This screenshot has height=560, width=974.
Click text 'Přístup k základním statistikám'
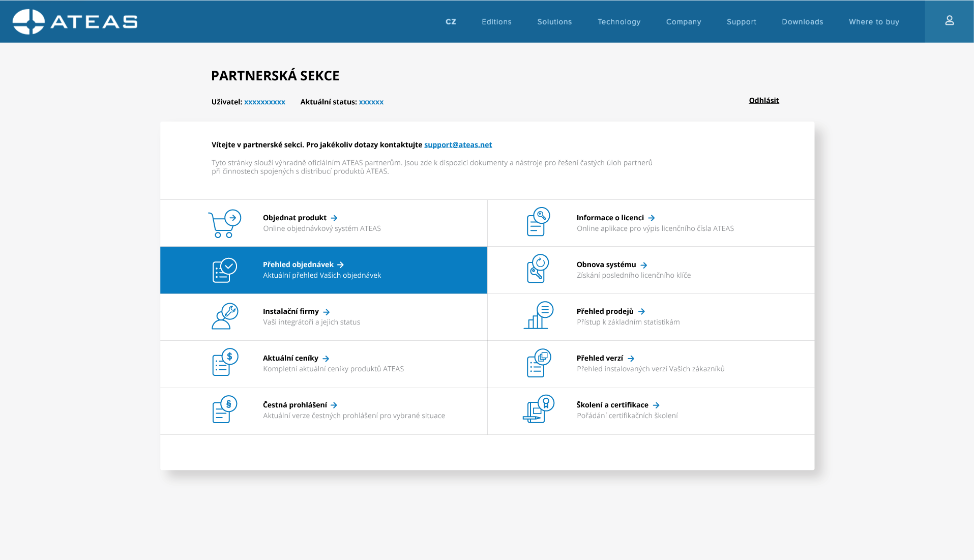point(628,322)
